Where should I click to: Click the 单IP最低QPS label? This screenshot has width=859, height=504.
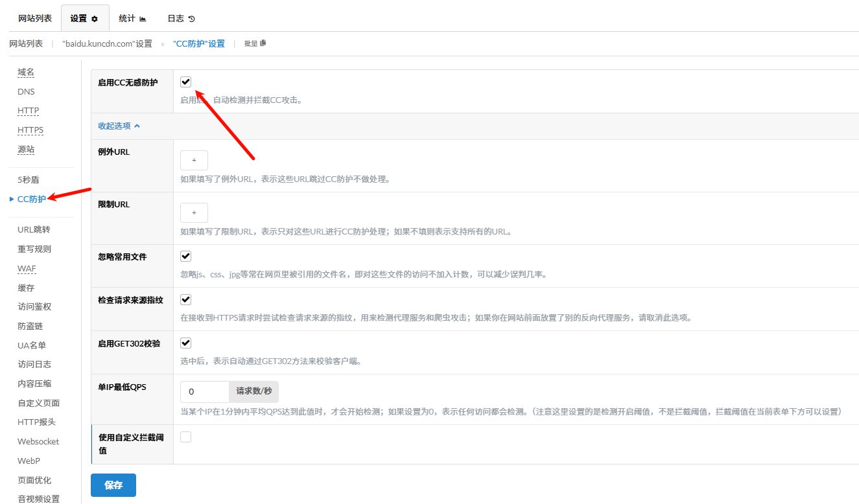pos(122,387)
